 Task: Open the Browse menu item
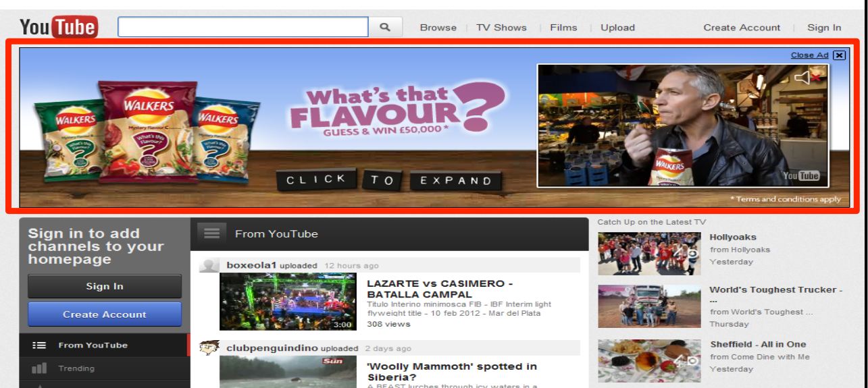coord(438,28)
